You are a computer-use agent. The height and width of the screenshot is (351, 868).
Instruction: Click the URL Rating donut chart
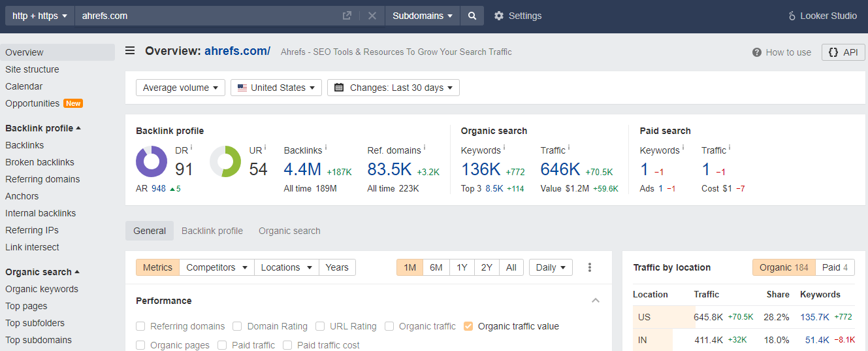[x=226, y=161]
